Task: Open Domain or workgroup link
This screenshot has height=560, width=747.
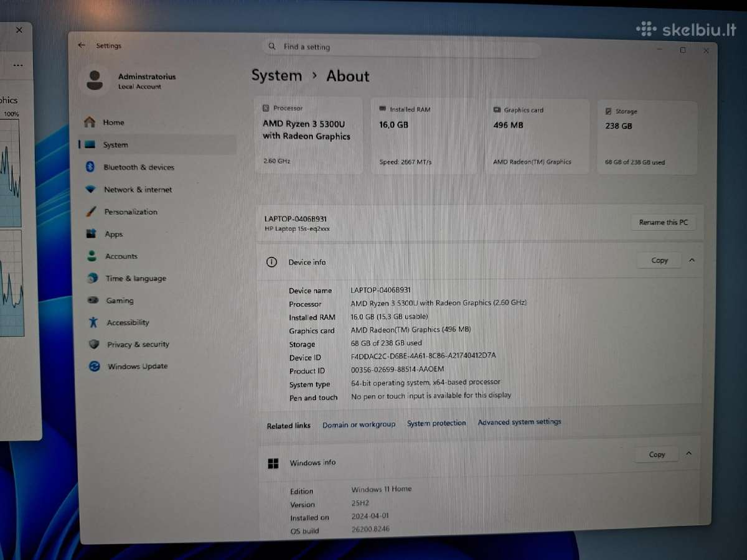Action: pos(359,424)
